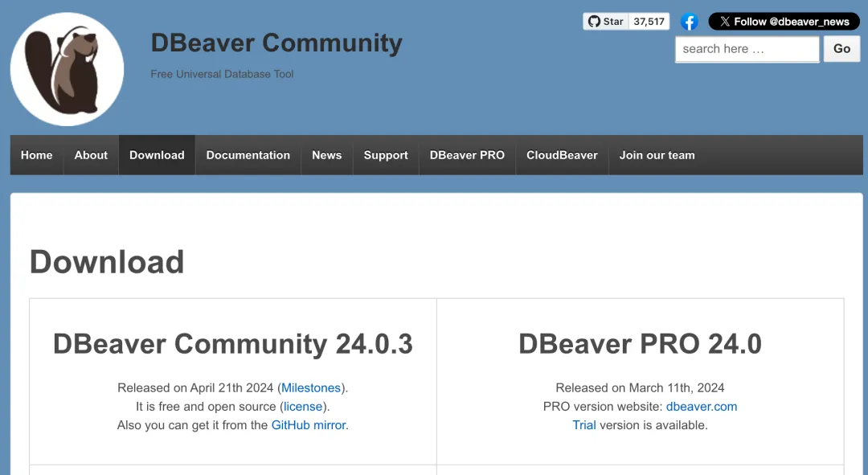Open the Home menu item
This screenshot has width=868, height=475.
[x=37, y=155]
